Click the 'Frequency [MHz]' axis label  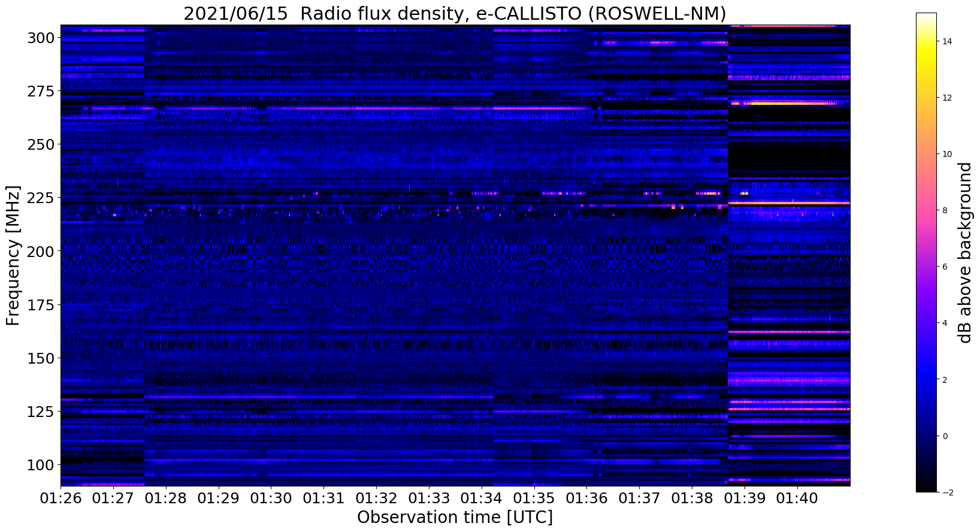pyautogui.click(x=13, y=255)
